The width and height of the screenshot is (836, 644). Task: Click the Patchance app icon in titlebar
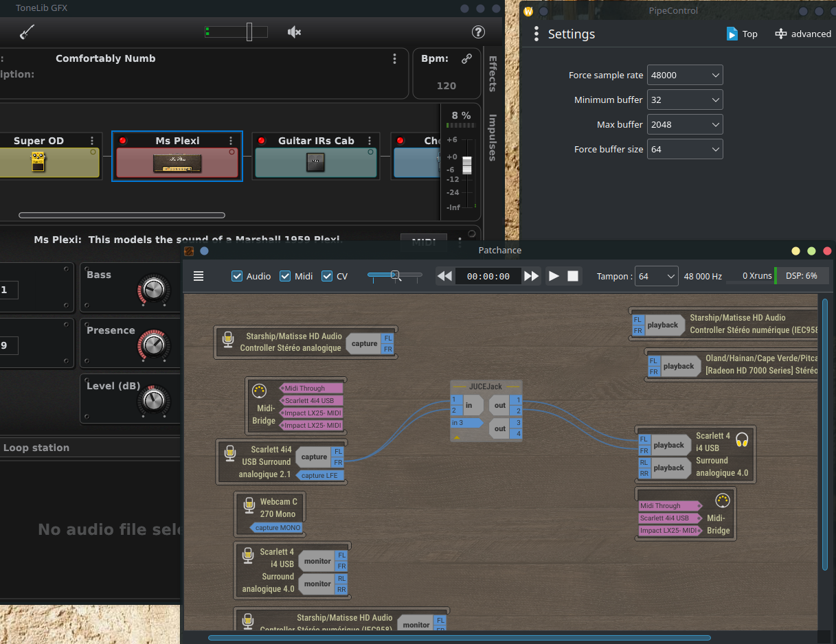pos(189,251)
